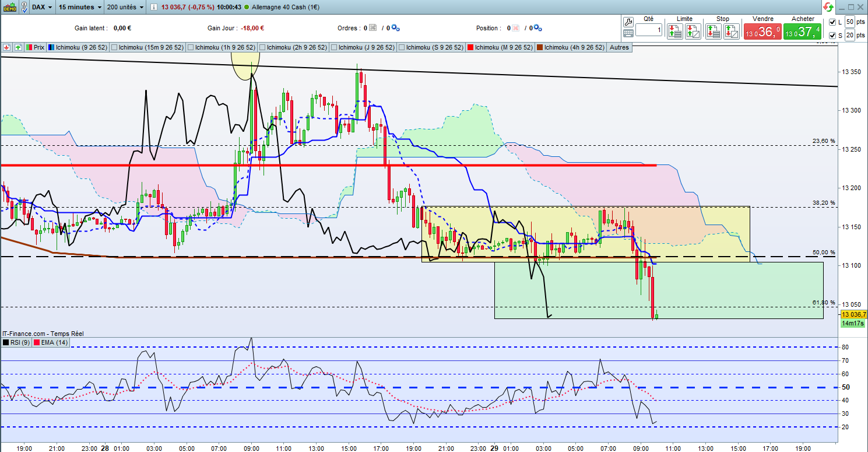
Task: Click the keyboard icon below the wrench
Action: [628, 34]
